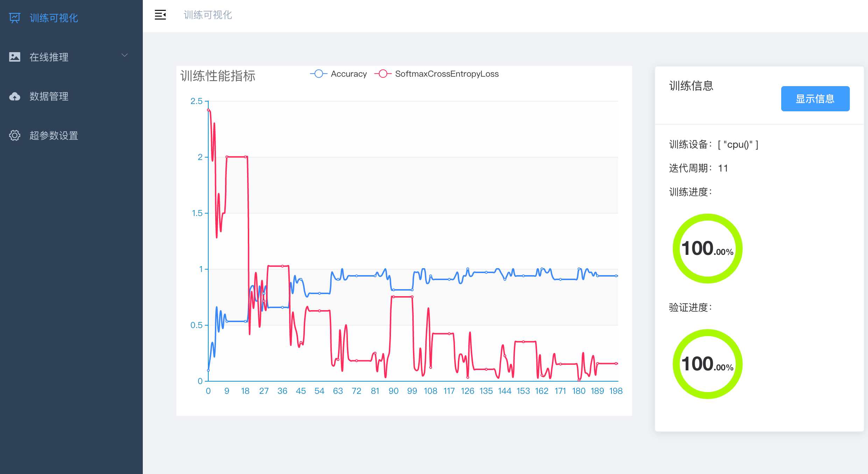Click the x-axis label 99 on chart
The height and width of the screenshot is (474, 868).
point(412,391)
